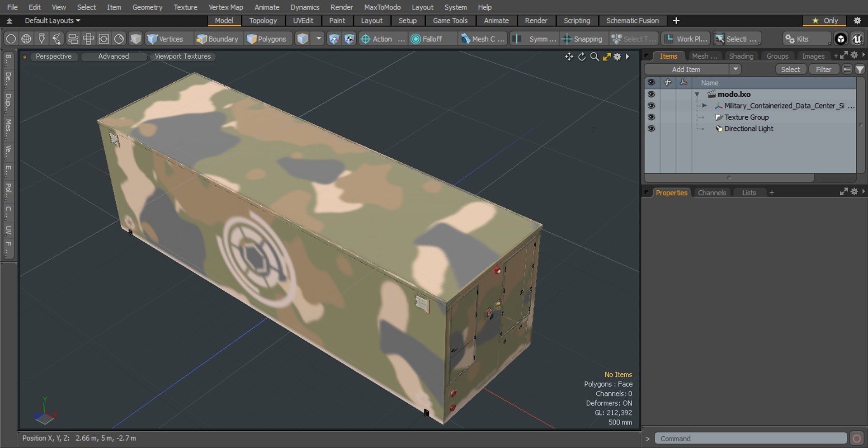Click the viewport move/pan arrows icon
Viewport: 868px width, 448px height.
(x=569, y=57)
